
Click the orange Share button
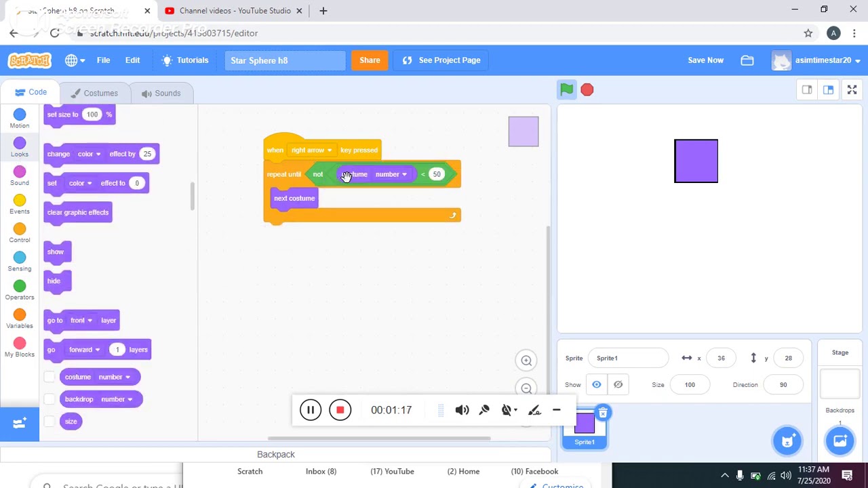pos(370,60)
